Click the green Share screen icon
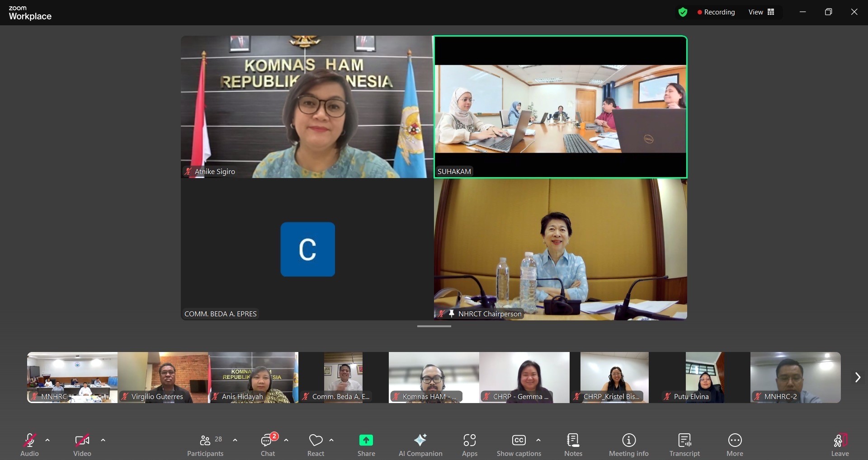Image resolution: width=868 pixels, height=460 pixels. pyautogui.click(x=366, y=440)
